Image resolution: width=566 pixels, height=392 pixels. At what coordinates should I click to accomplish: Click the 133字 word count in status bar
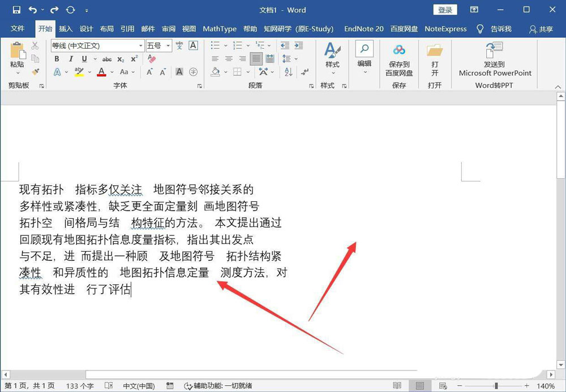(79, 385)
